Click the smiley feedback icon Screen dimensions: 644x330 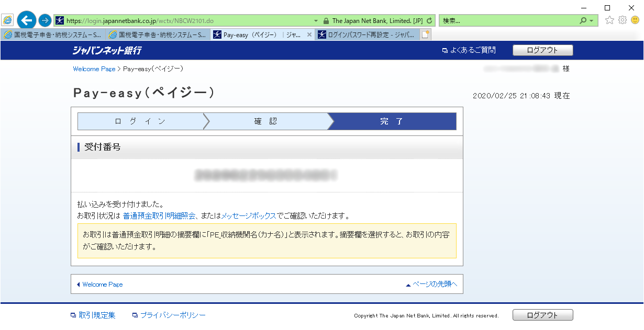coord(635,20)
